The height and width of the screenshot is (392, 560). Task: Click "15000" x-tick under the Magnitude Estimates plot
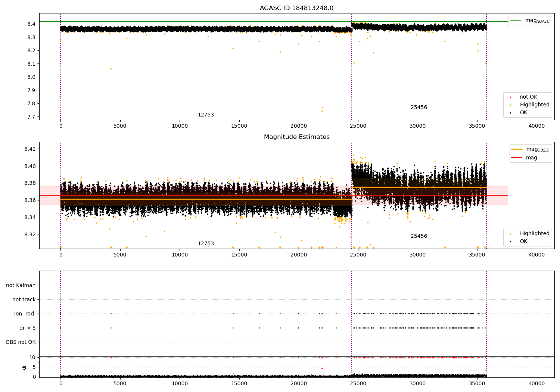[x=239, y=255]
